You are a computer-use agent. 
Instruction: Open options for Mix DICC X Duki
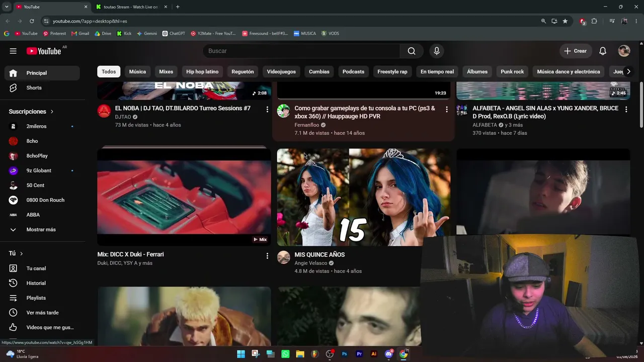267,255
